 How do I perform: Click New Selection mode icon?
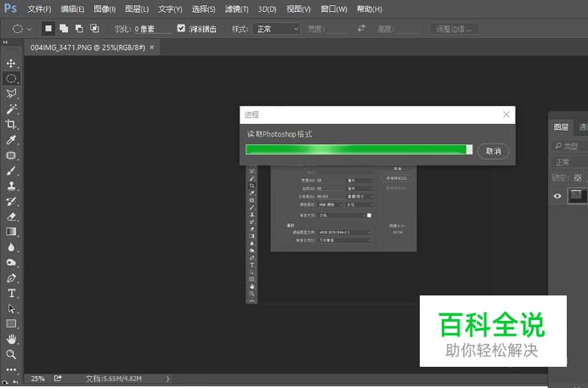pos(48,29)
